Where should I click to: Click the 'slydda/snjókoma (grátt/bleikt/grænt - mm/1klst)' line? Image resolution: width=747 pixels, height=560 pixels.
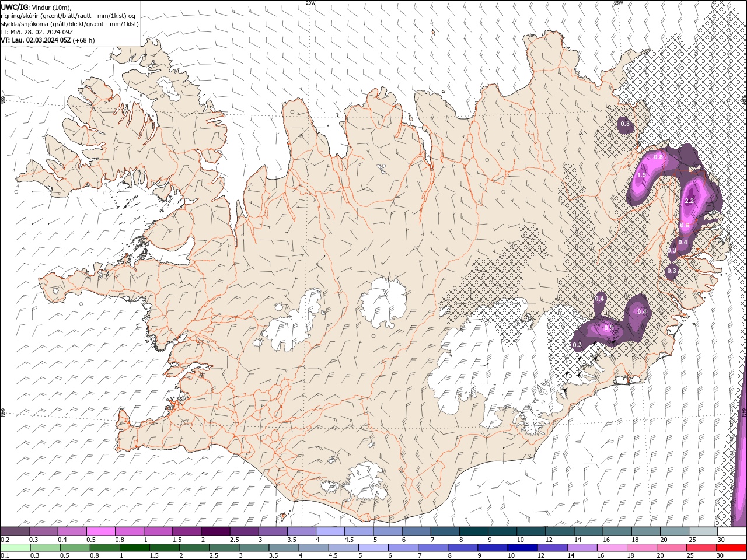point(70,23)
